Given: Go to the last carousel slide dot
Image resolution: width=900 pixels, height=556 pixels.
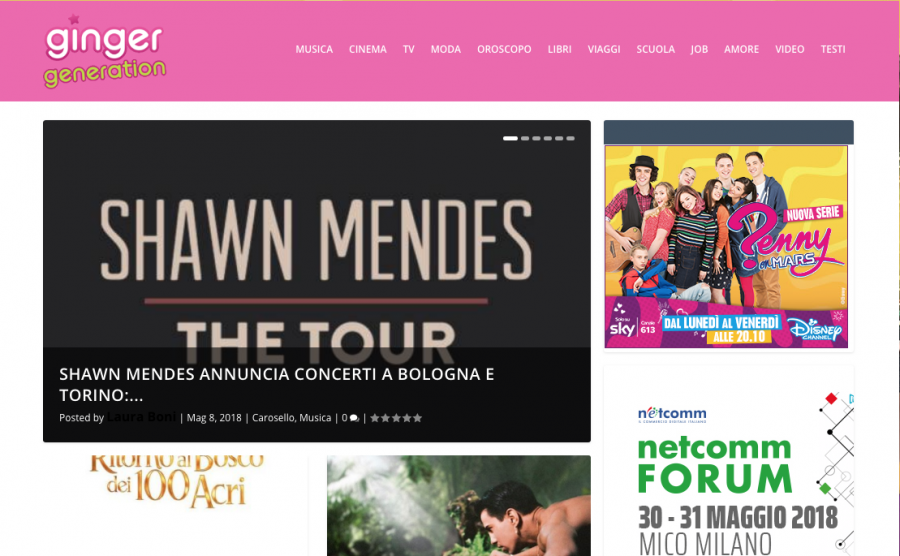Looking at the screenshot, I should [571, 138].
